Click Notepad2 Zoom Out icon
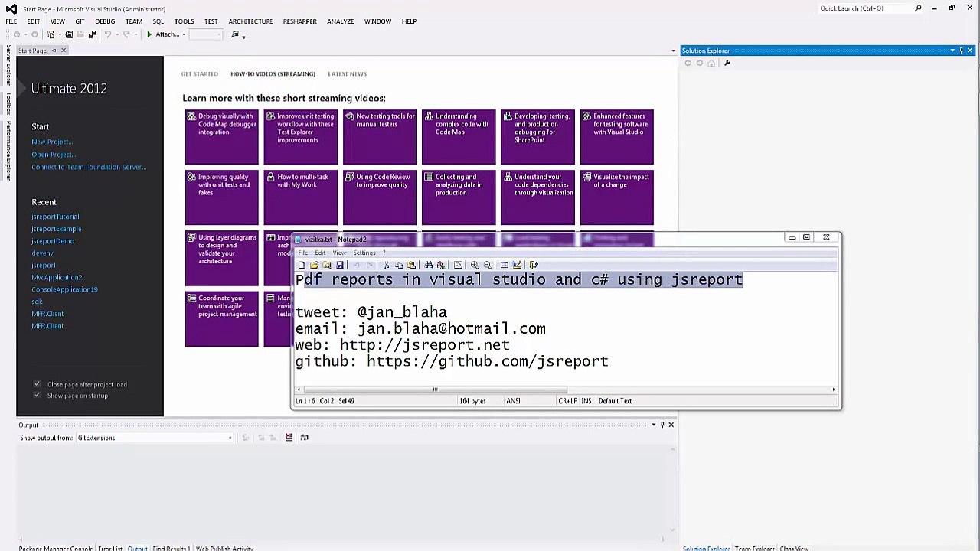980x551 pixels. point(487,265)
